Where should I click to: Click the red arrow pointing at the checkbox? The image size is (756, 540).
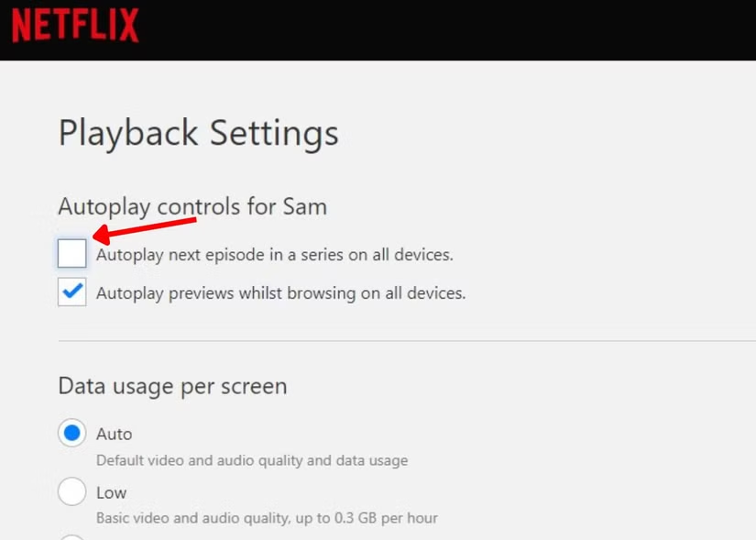pyautogui.click(x=147, y=227)
